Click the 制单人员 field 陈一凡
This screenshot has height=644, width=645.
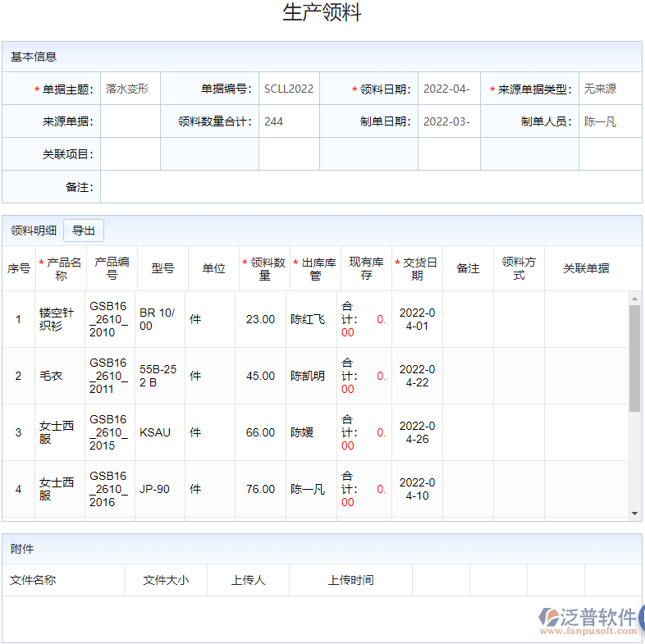610,121
